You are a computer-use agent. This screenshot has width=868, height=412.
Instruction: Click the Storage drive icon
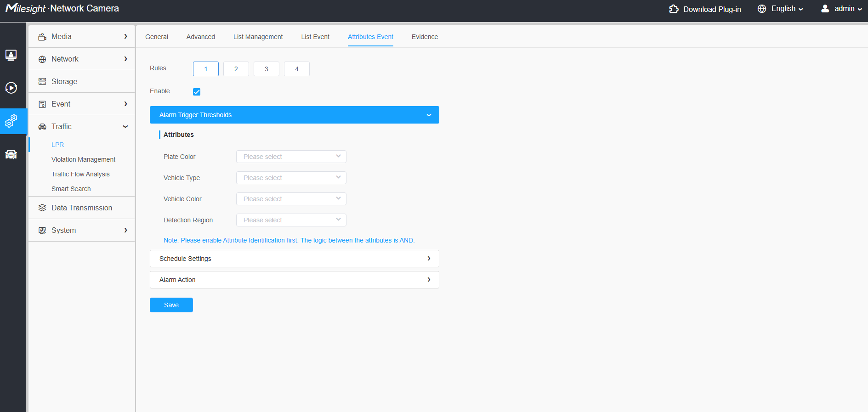point(42,82)
